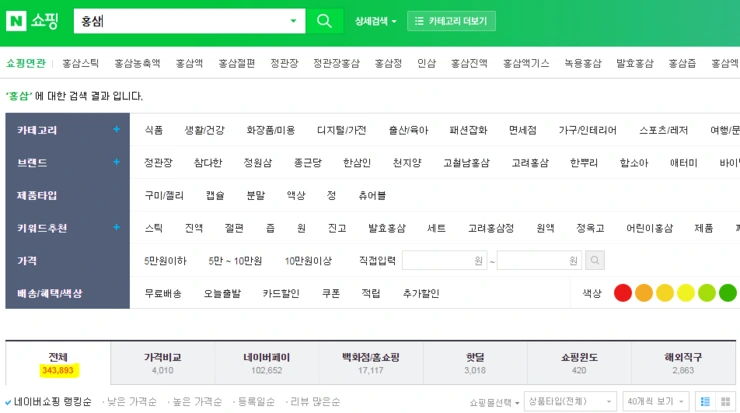Click 카테고리 더보기 button
740x413 pixels.
point(451,21)
